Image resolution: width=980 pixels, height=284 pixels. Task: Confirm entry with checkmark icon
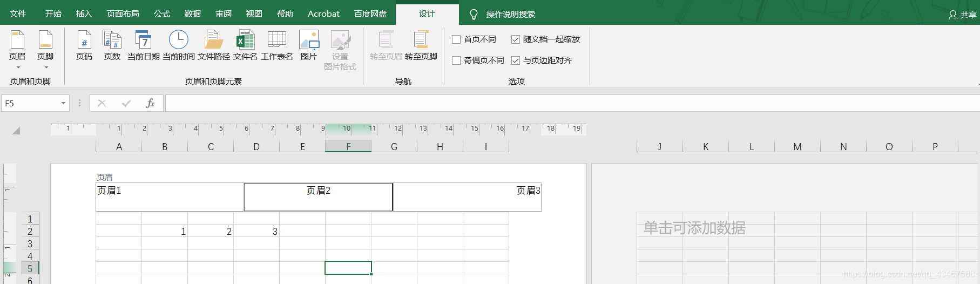coord(126,103)
